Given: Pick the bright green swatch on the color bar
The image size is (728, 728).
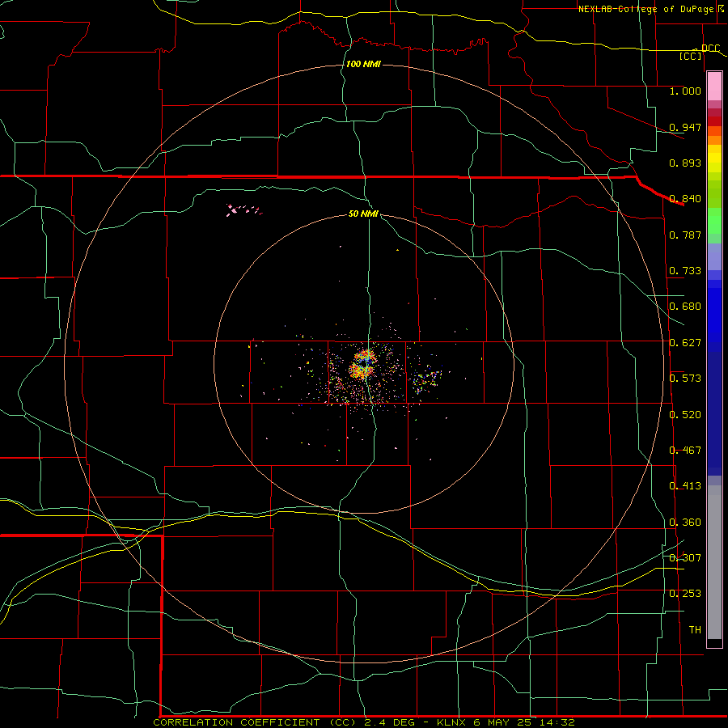Looking at the screenshot, I should click(714, 221).
